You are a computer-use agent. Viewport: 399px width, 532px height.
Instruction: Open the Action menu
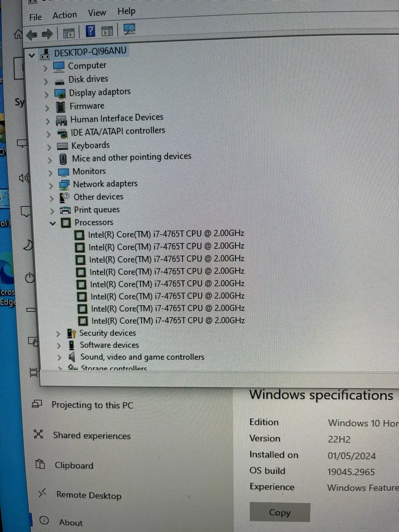(x=65, y=15)
